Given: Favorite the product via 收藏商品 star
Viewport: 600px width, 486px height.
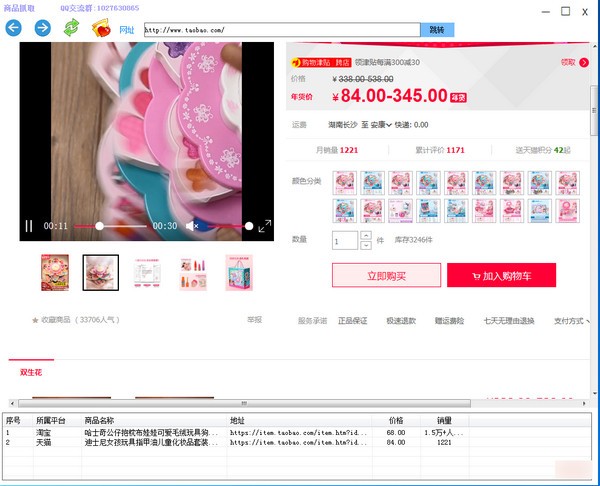Looking at the screenshot, I should click(x=35, y=321).
